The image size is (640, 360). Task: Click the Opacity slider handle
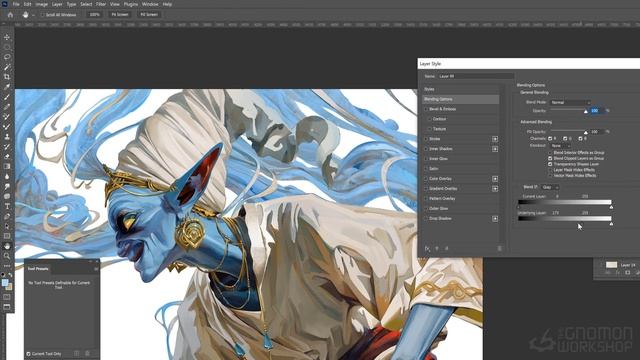[x=586, y=111]
